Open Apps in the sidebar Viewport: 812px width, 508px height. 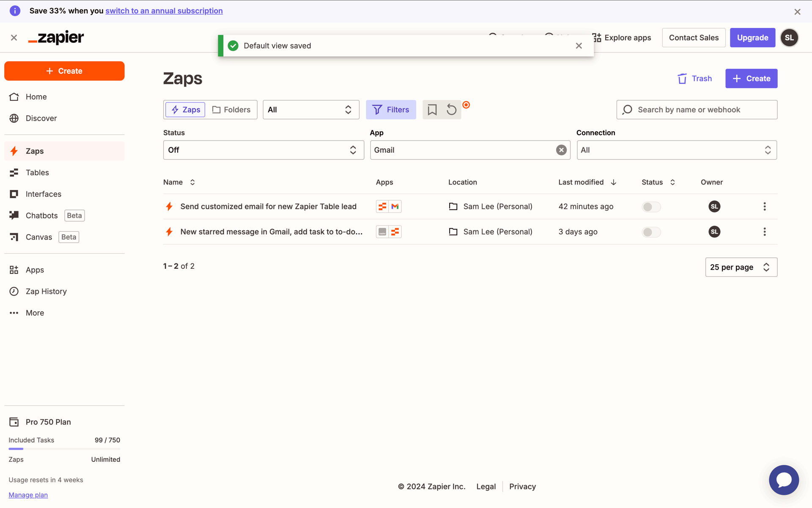click(x=64, y=270)
